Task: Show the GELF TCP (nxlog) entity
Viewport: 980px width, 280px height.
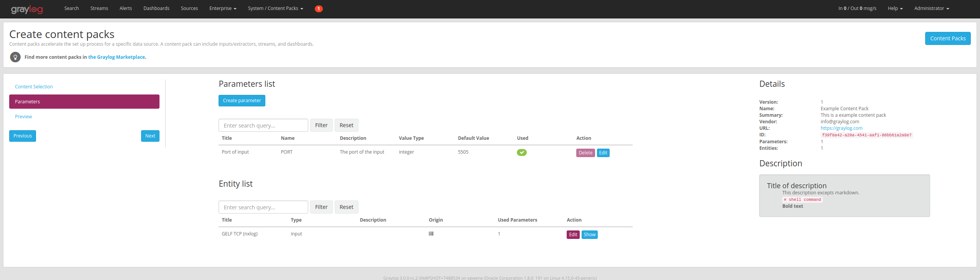Action: (589, 235)
